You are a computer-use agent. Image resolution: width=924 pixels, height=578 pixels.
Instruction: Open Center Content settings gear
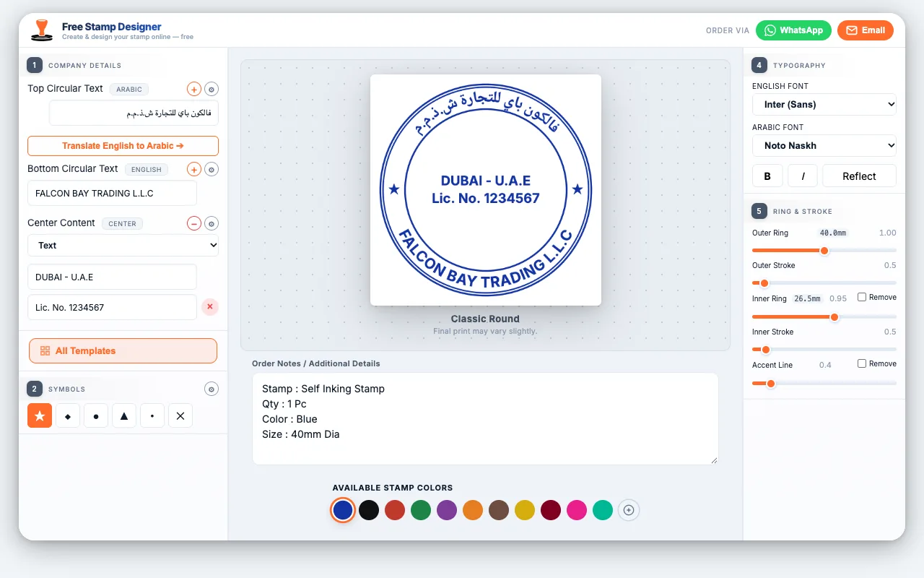pos(212,223)
